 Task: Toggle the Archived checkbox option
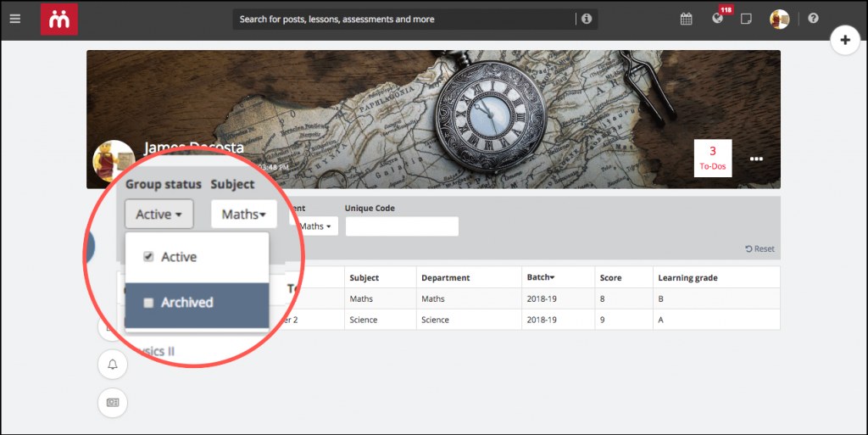click(148, 303)
